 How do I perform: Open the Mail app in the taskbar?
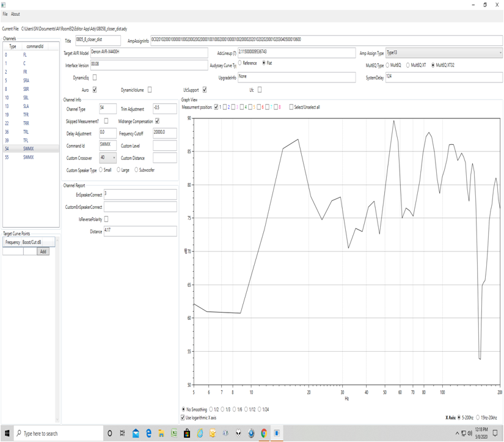click(136, 433)
